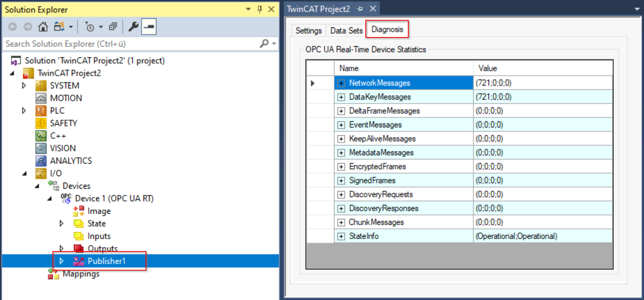The height and width of the screenshot is (300, 644).
Task: Expand the SYSTEM tree node
Action: [24, 86]
